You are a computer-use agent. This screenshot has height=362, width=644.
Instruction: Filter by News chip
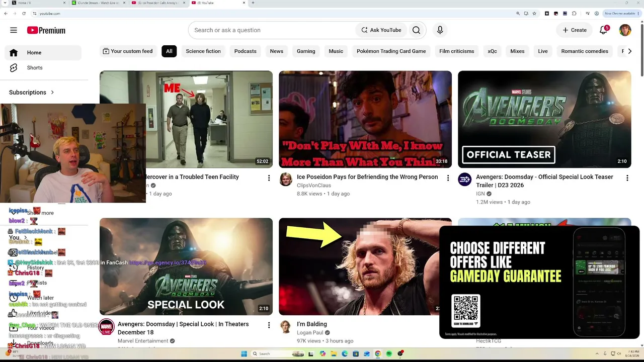click(277, 51)
